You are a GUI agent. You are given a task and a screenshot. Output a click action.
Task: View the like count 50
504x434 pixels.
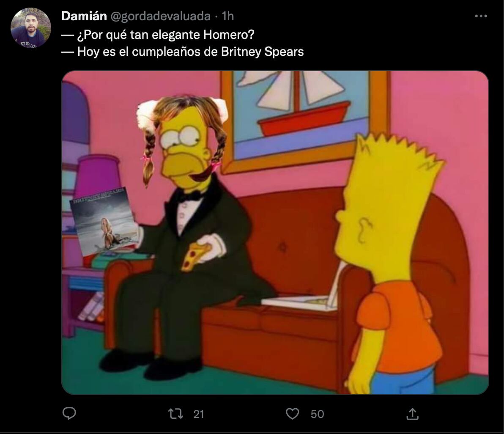click(x=317, y=414)
